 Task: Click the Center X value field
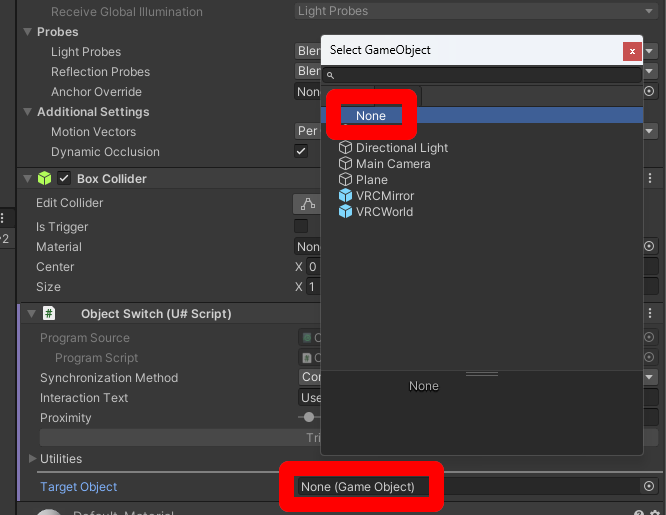(x=313, y=267)
